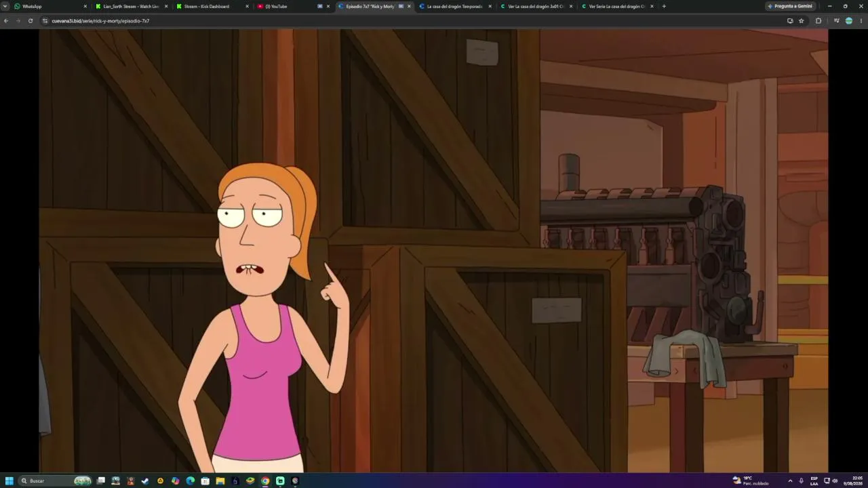868x488 pixels.
Task: Open the media controls toolbar button
Action: 837,21
